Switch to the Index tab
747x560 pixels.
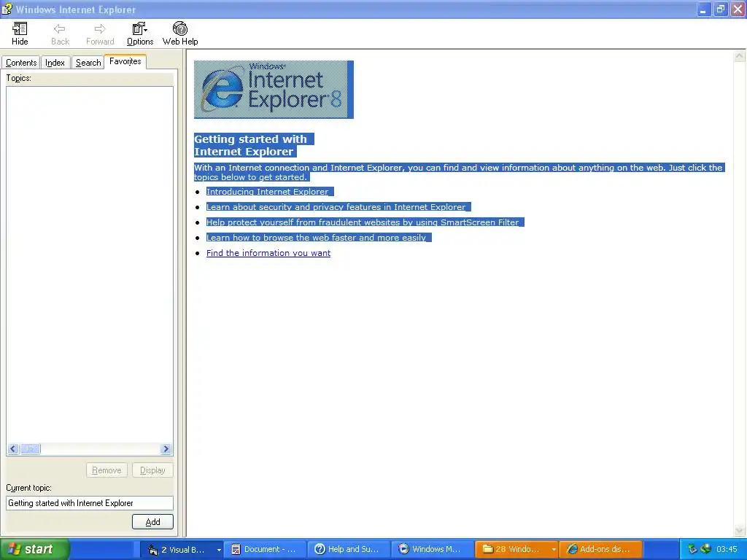[55, 63]
